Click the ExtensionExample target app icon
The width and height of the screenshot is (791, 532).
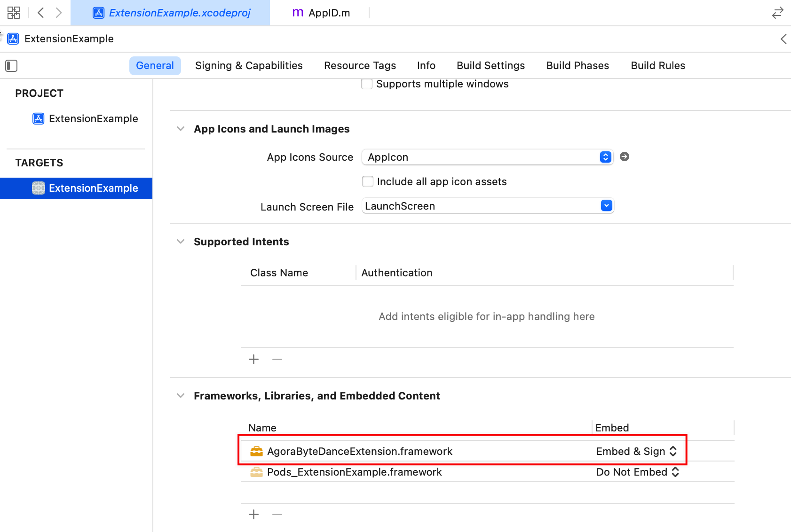pyautogui.click(x=39, y=188)
